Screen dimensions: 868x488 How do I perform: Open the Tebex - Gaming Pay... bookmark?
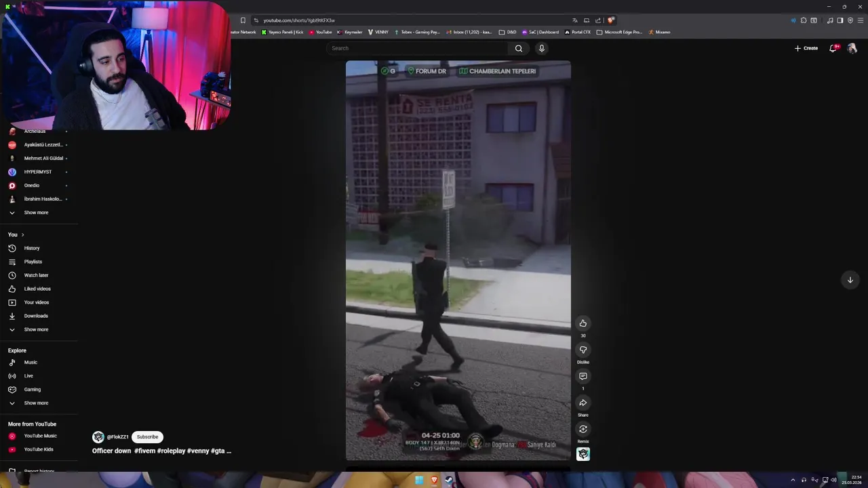click(417, 32)
